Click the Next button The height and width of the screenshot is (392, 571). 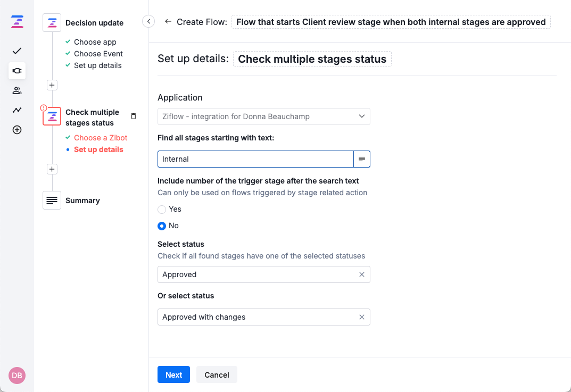(173, 374)
